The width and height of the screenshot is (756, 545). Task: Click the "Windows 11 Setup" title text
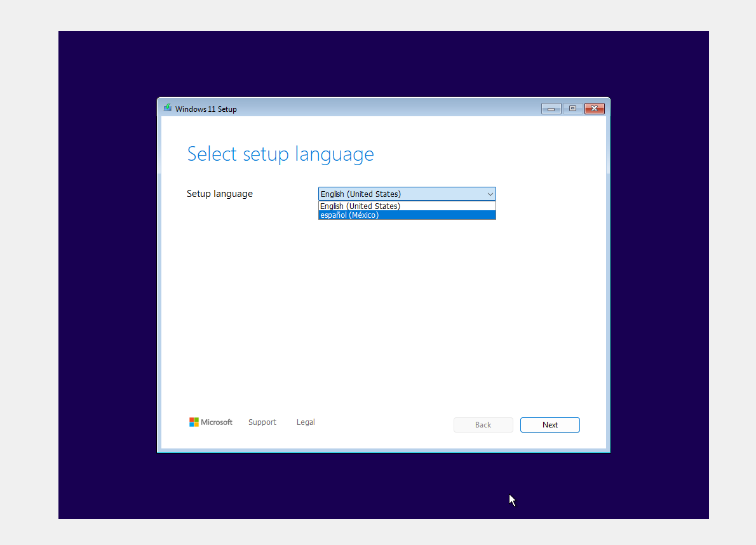(x=206, y=109)
